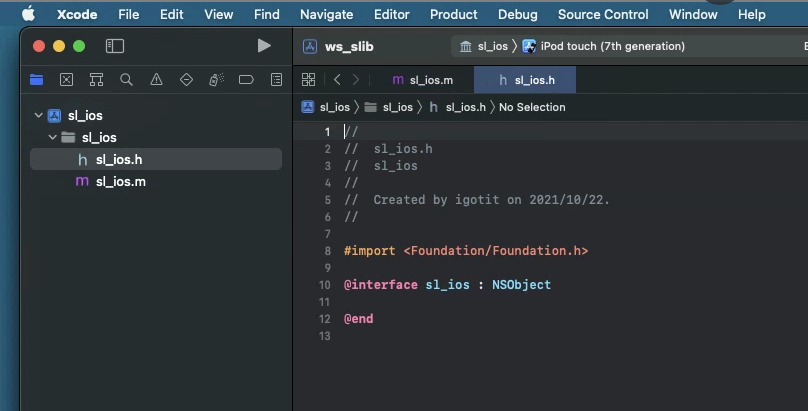
Task: Switch to the sl_ios.m editor tab
Action: [x=423, y=80]
